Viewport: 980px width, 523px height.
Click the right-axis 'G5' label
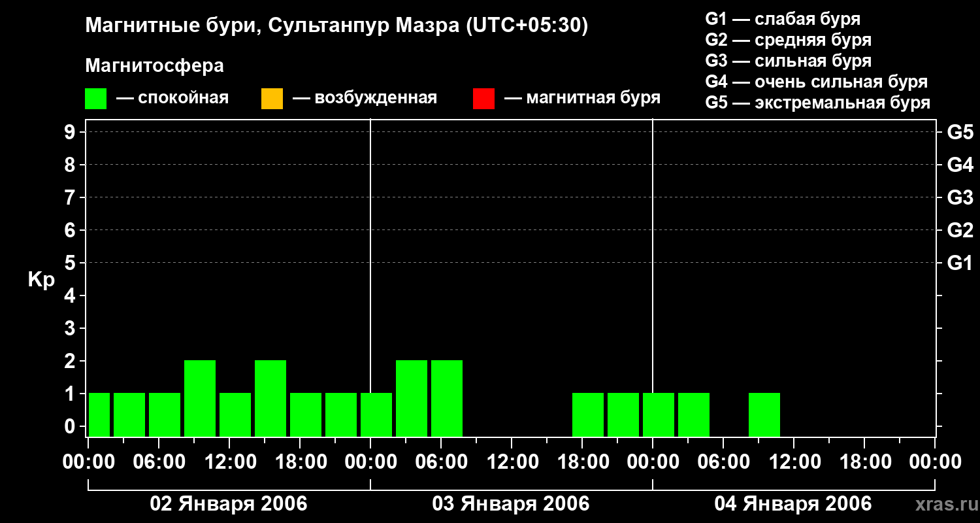tap(960, 132)
